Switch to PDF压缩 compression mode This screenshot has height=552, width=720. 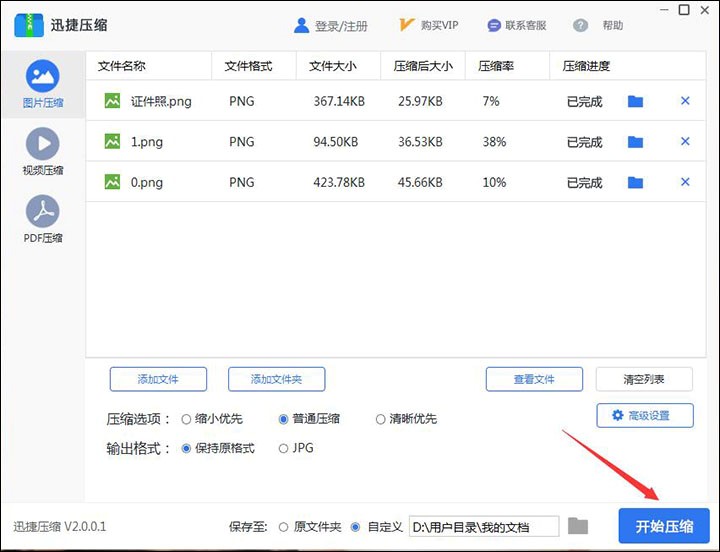tap(43, 219)
